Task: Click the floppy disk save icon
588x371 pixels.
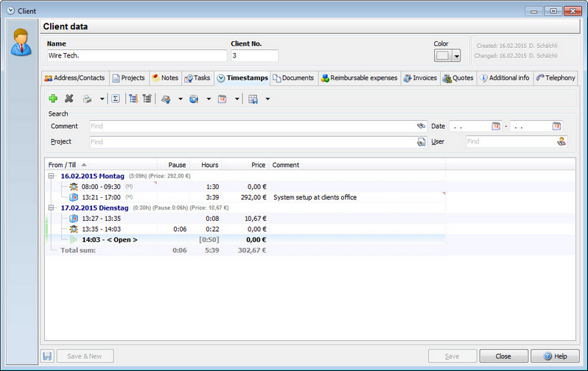Action: (47, 356)
